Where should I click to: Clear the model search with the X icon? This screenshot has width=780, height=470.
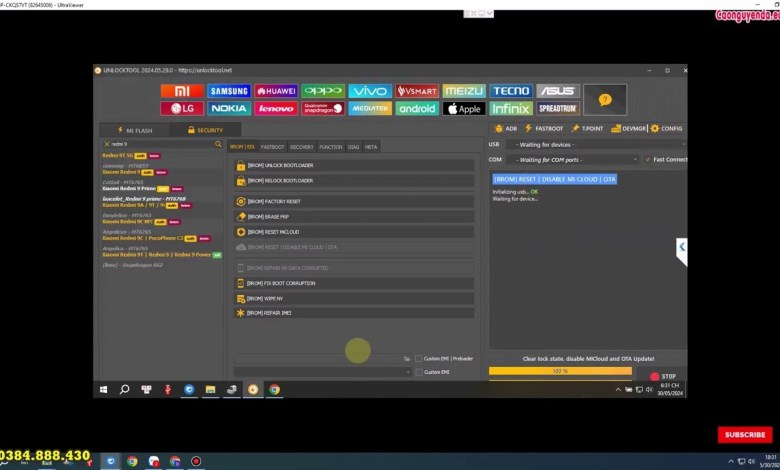tap(106, 144)
